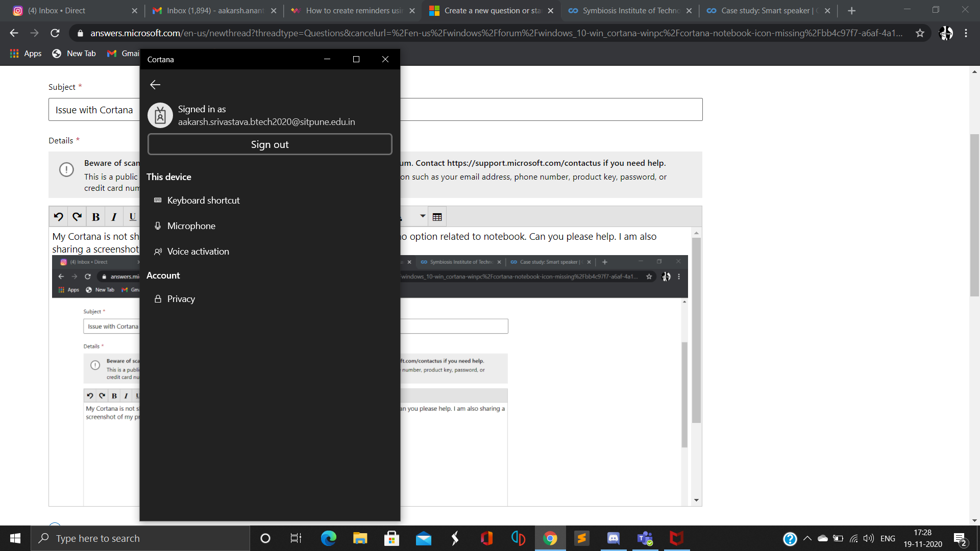Open File Explorer from the taskbar
Image resolution: width=980 pixels, height=551 pixels.
[x=360, y=538]
